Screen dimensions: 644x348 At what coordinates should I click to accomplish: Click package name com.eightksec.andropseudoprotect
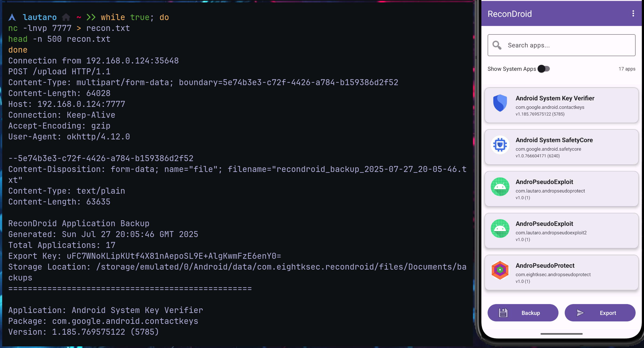553,274
